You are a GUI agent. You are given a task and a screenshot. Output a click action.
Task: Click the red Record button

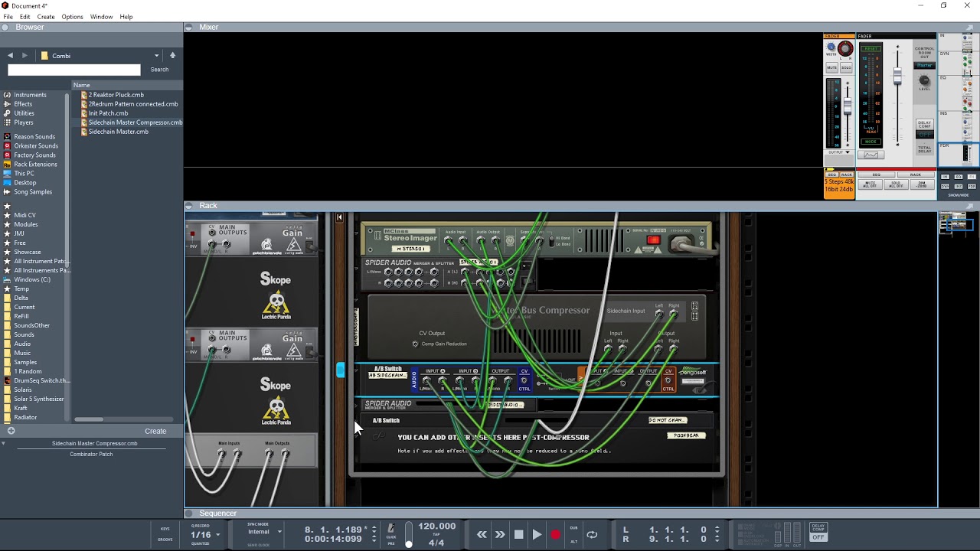555,535
